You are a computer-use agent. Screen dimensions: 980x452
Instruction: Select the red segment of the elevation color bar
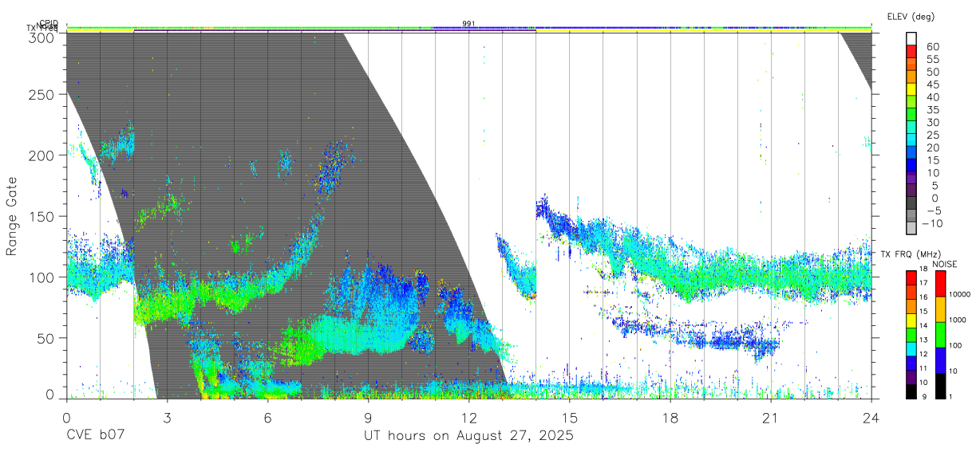[912, 51]
